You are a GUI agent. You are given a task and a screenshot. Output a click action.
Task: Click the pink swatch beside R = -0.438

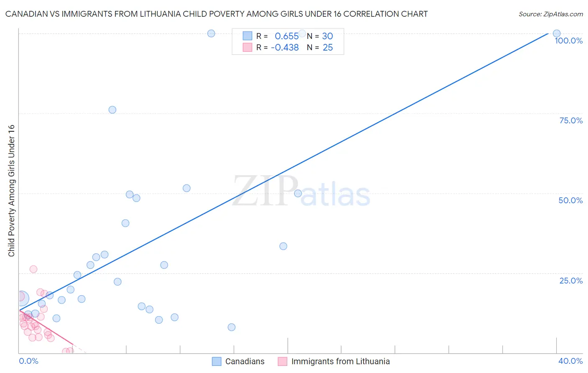[248, 48]
